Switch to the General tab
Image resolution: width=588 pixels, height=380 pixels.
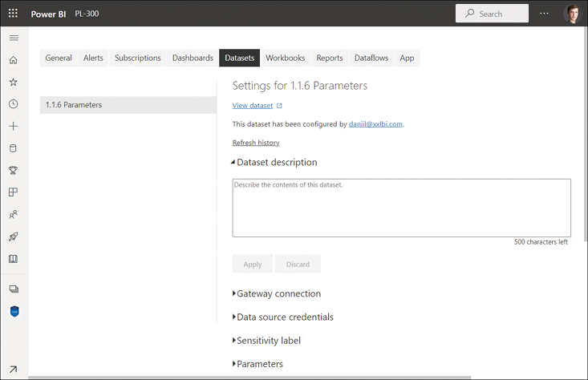[59, 58]
